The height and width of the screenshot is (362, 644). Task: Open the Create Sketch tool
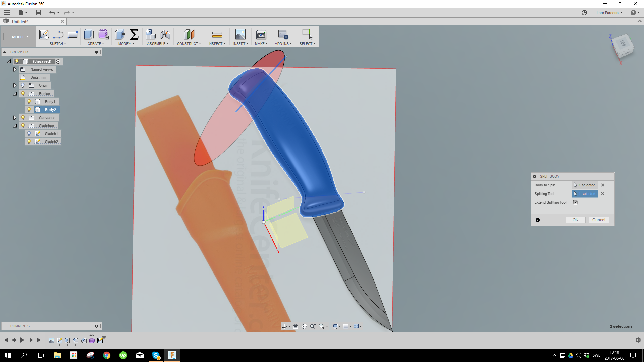click(44, 35)
